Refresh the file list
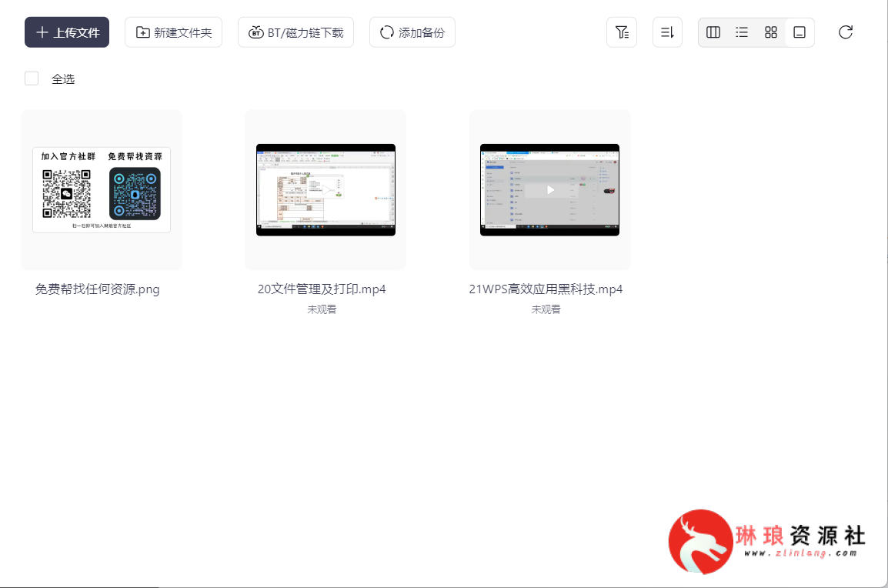Image resolution: width=888 pixels, height=588 pixels. [846, 32]
